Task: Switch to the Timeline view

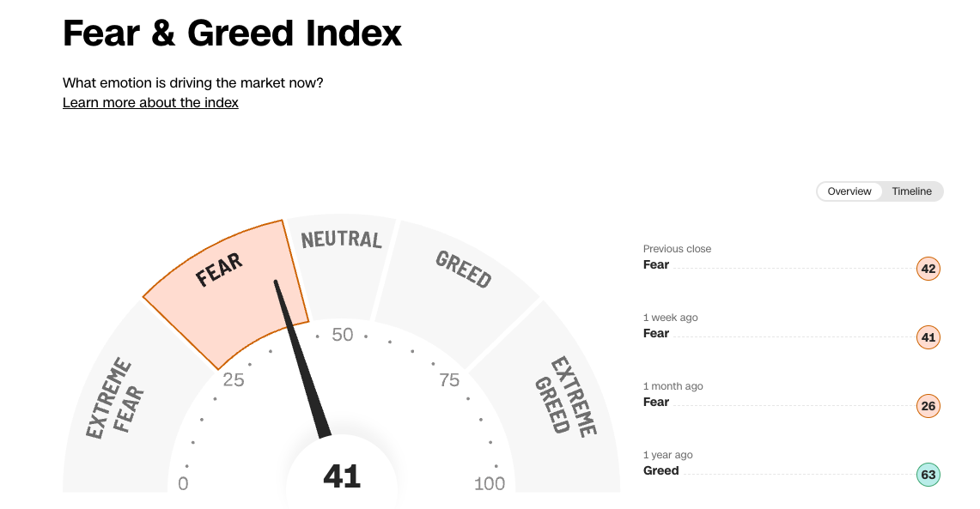Action: coord(911,191)
